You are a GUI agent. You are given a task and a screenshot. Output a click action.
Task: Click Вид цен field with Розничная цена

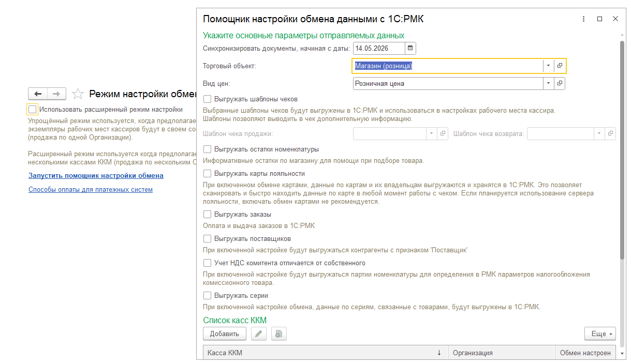pyautogui.click(x=448, y=83)
